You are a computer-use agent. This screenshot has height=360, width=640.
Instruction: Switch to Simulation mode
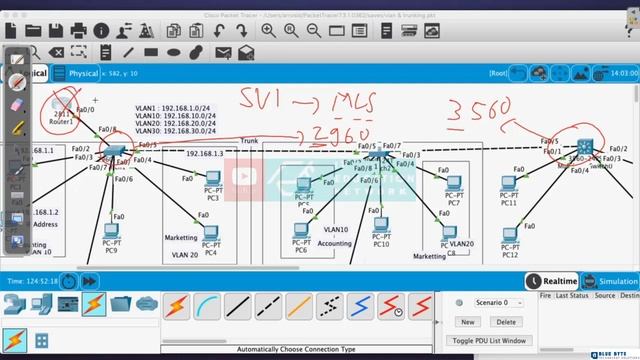[611, 281]
